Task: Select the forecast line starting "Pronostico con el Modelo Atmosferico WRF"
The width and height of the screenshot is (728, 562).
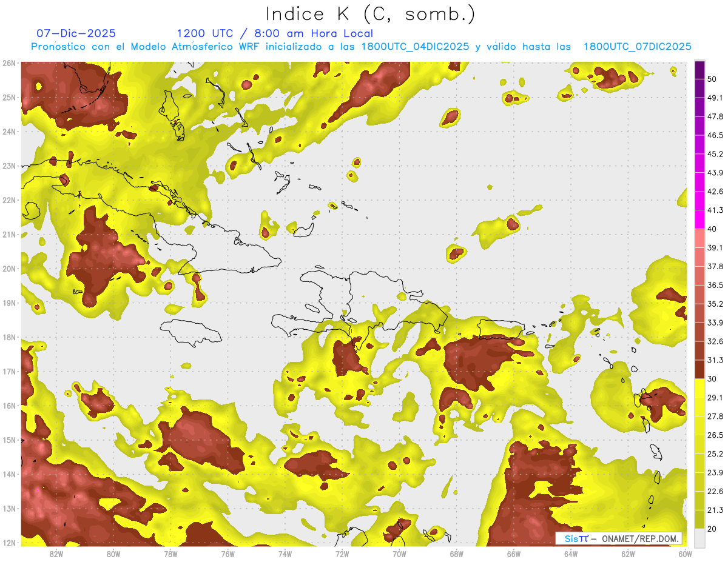Action: [362, 47]
